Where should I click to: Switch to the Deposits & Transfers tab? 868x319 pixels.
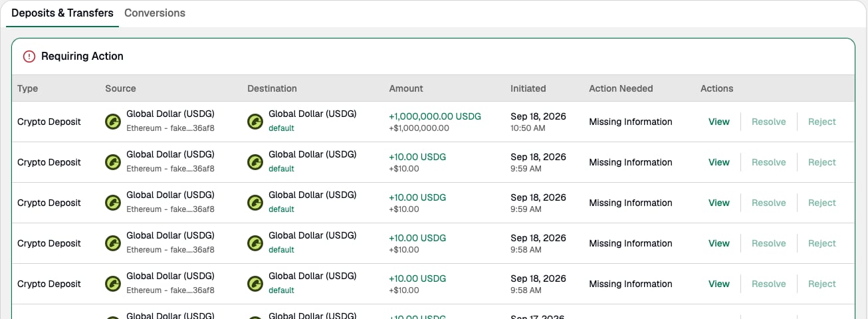62,13
